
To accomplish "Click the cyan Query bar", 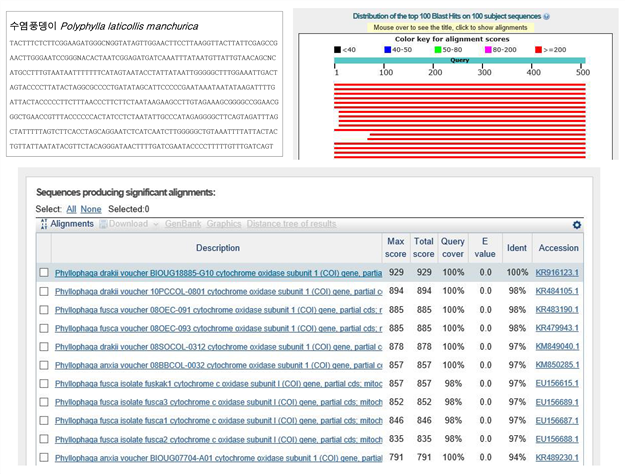I will coord(460,60).
